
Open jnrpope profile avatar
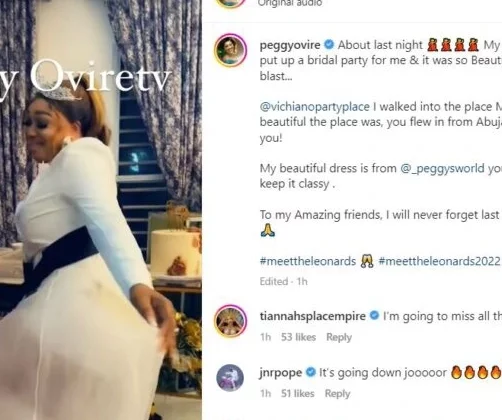click(230, 378)
